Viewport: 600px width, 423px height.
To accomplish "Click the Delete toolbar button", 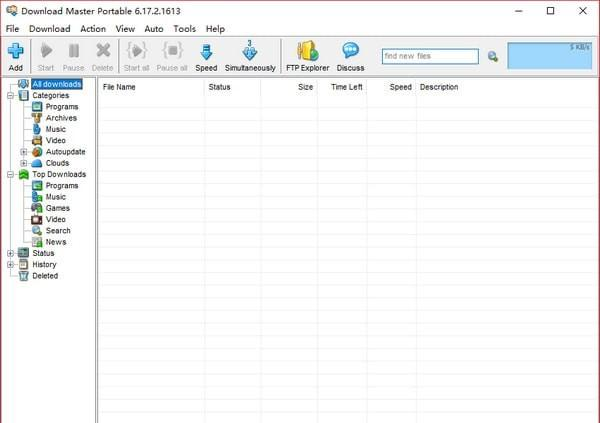I will point(103,57).
